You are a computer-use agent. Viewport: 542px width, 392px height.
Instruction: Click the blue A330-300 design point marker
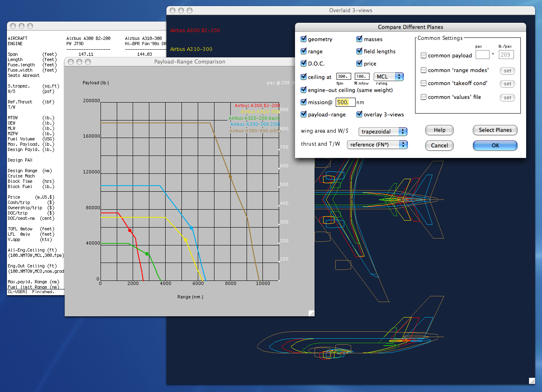tap(191, 228)
